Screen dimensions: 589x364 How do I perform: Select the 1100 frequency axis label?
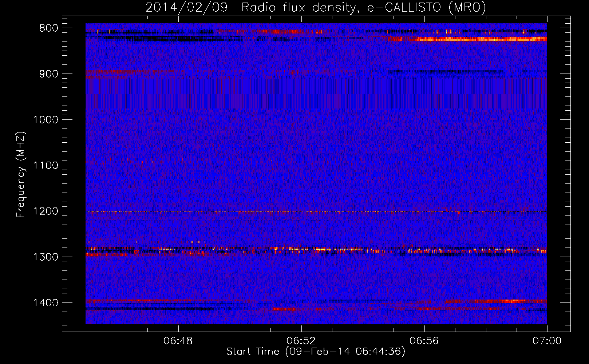click(x=46, y=166)
